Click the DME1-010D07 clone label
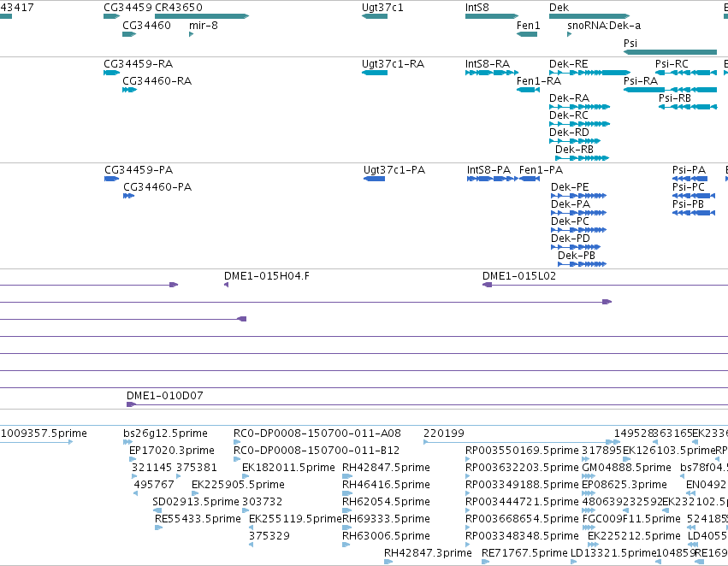 point(165,396)
